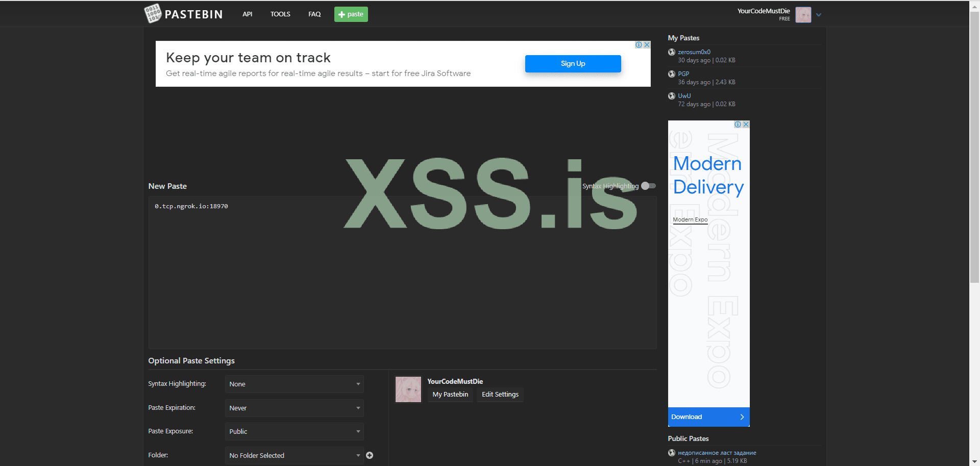Click the 'Keep your team on track' ad headline
The image size is (980, 466).
click(x=248, y=58)
